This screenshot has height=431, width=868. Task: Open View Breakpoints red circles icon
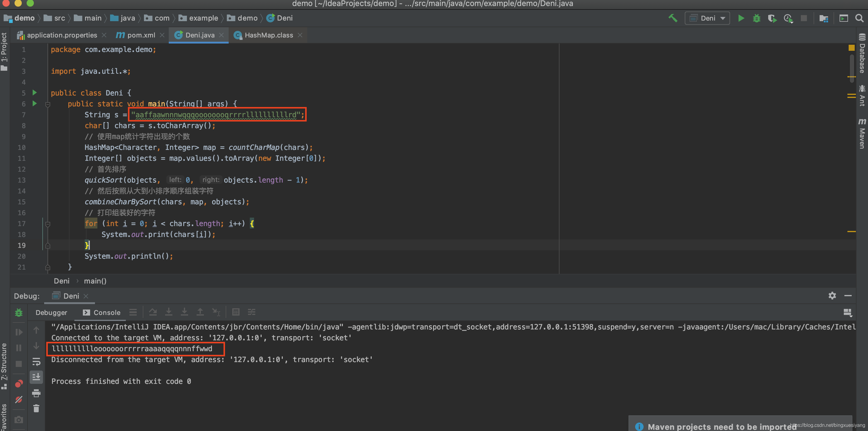pyautogui.click(x=19, y=384)
